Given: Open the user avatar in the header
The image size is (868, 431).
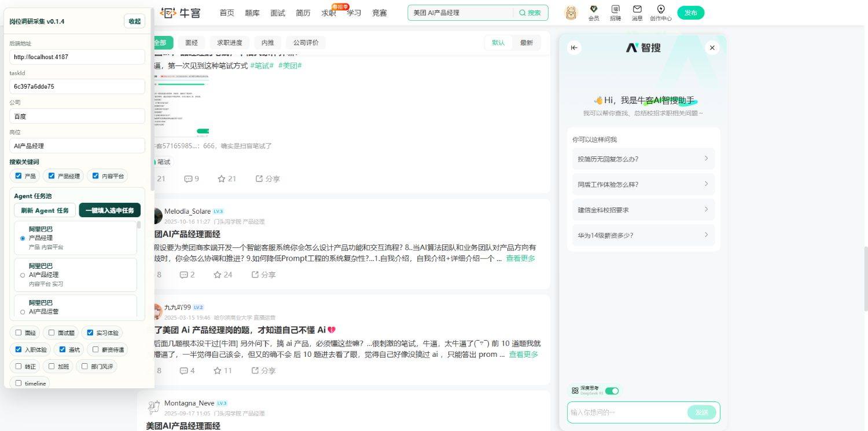Looking at the screenshot, I should [571, 13].
